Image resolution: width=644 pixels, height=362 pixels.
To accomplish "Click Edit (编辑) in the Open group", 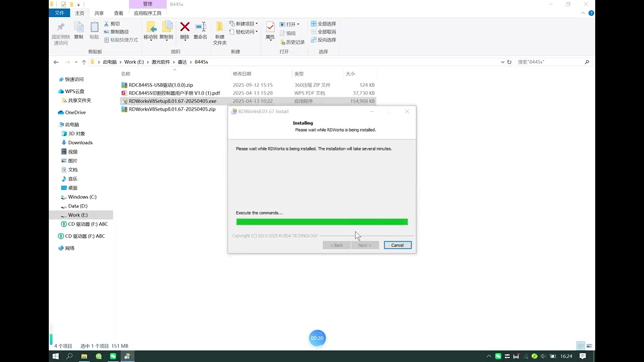I will pyautogui.click(x=287, y=33).
